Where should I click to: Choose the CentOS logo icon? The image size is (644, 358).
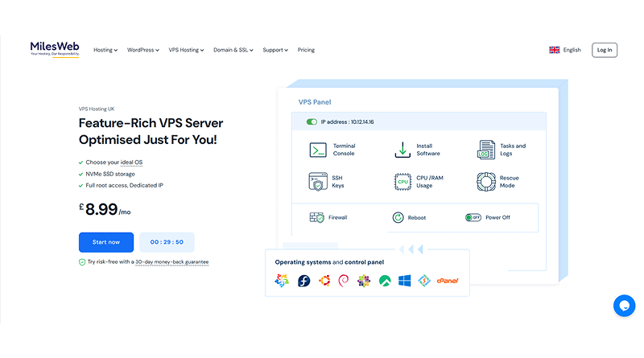[x=364, y=281]
